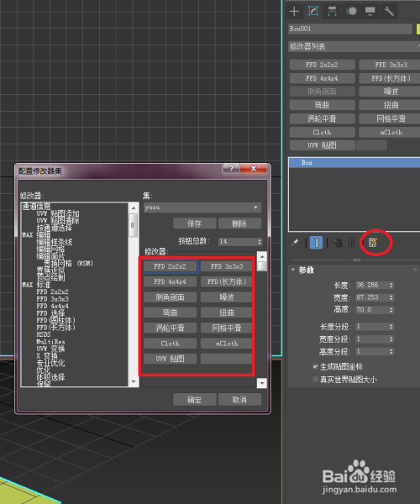Click 高度分段 spinner arrows
The image size is (420, 504).
coord(391,352)
